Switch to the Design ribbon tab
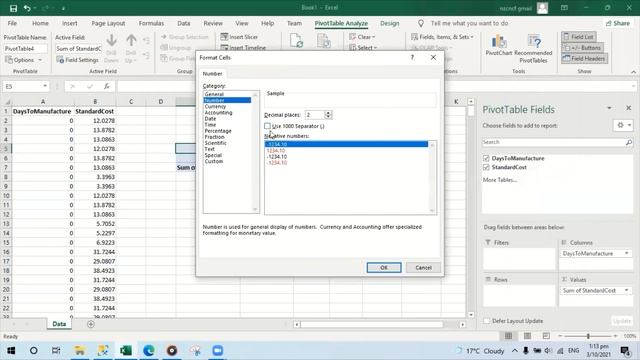This screenshot has height=360, width=640. (389, 23)
